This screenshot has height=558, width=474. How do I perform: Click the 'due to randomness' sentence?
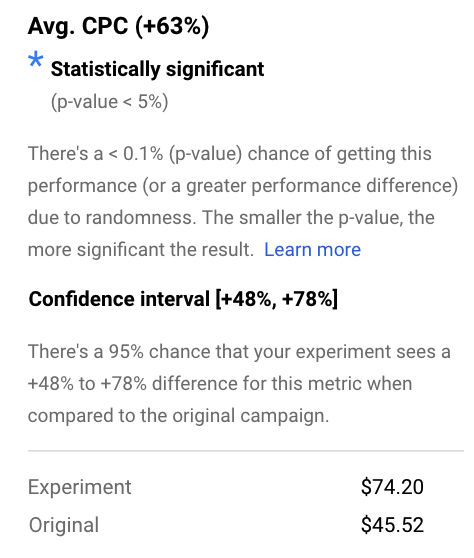pyautogui.click(x=112, y=217)
